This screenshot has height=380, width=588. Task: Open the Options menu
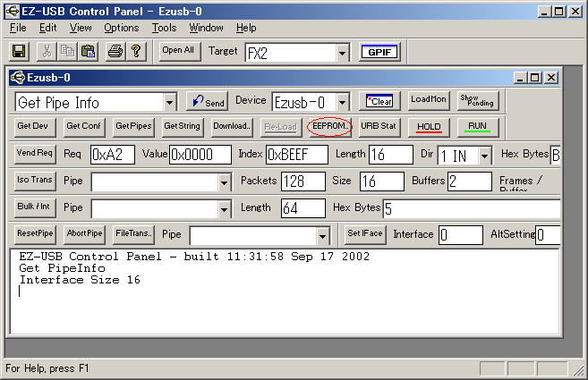122,28
